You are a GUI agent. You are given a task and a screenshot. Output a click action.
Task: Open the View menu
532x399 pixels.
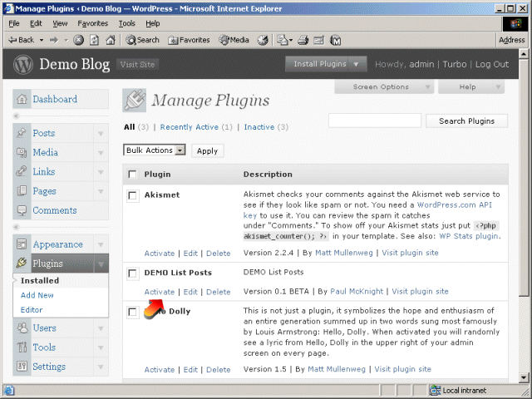60,23
